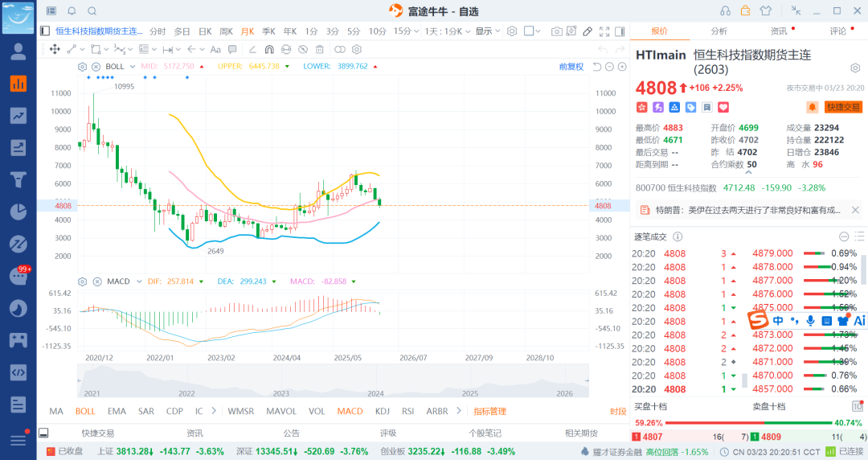Select the 日K period tab
Image resolution: width=868 pixels, height=460 pixels.
205,31
